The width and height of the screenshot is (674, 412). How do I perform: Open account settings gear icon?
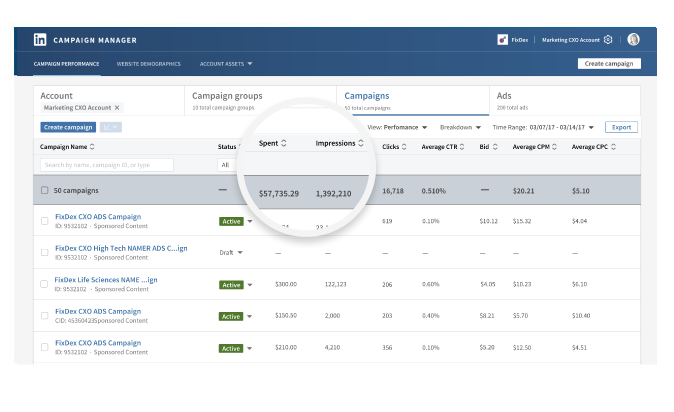[x=608, y=40]
